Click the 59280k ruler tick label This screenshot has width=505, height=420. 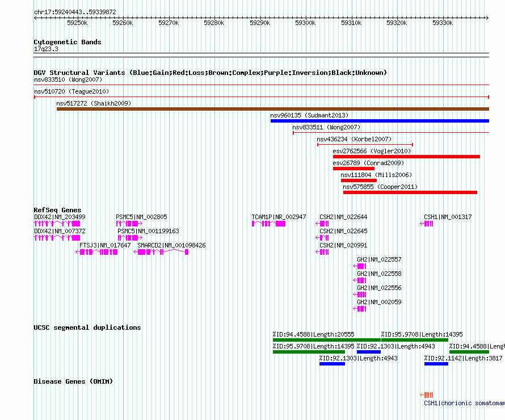coord(214,23)
